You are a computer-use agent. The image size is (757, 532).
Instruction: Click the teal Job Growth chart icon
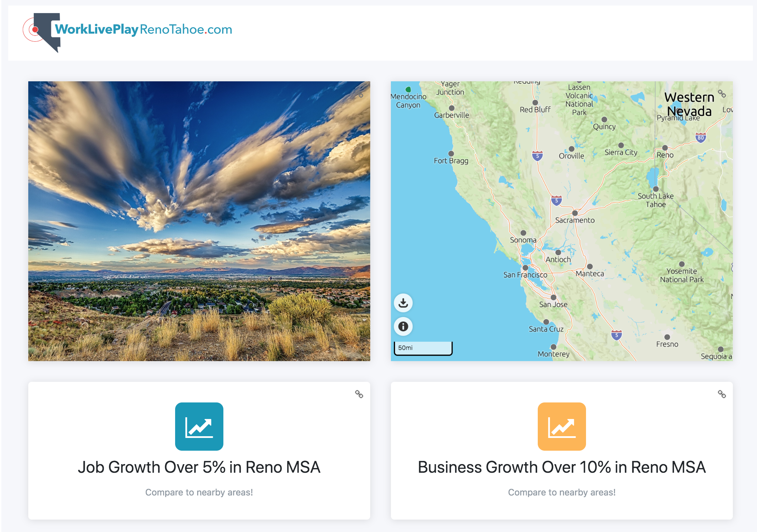coord(199,427)
